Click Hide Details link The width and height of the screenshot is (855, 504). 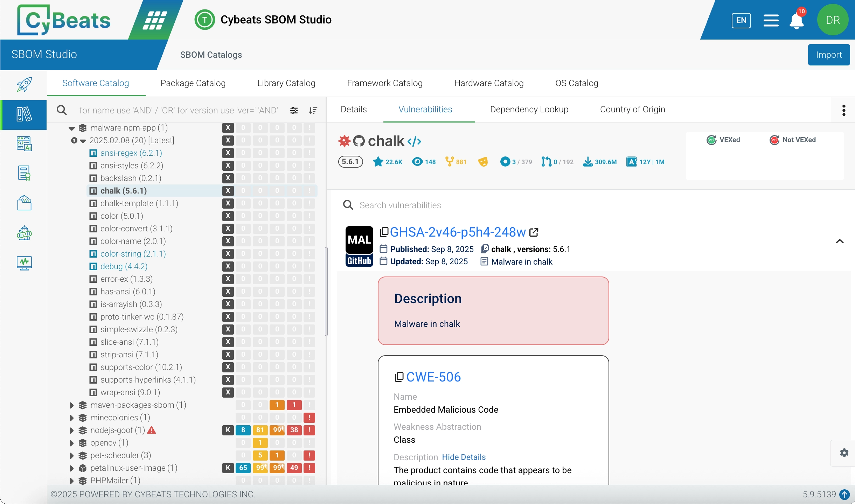tap(464, 457)
